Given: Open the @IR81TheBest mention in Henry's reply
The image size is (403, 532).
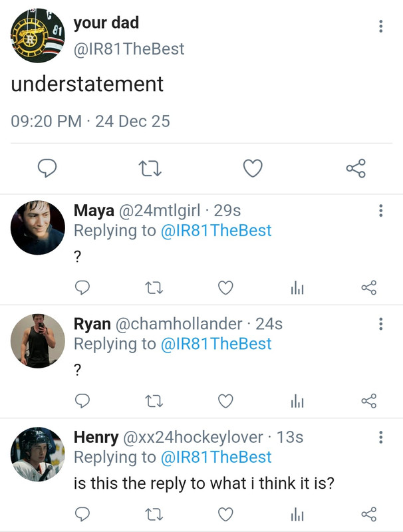Looking at the screenshot, I should pos(216,457).
